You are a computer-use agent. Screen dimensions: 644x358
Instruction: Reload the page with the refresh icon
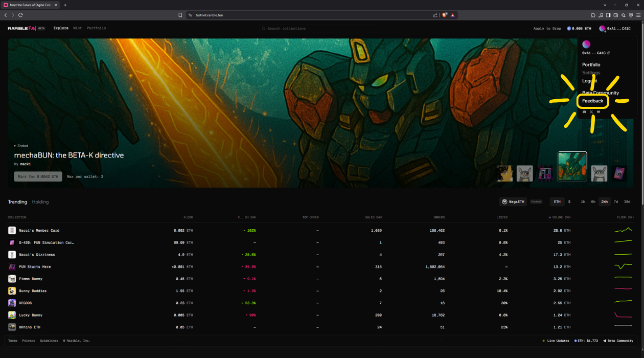(20, 15)
